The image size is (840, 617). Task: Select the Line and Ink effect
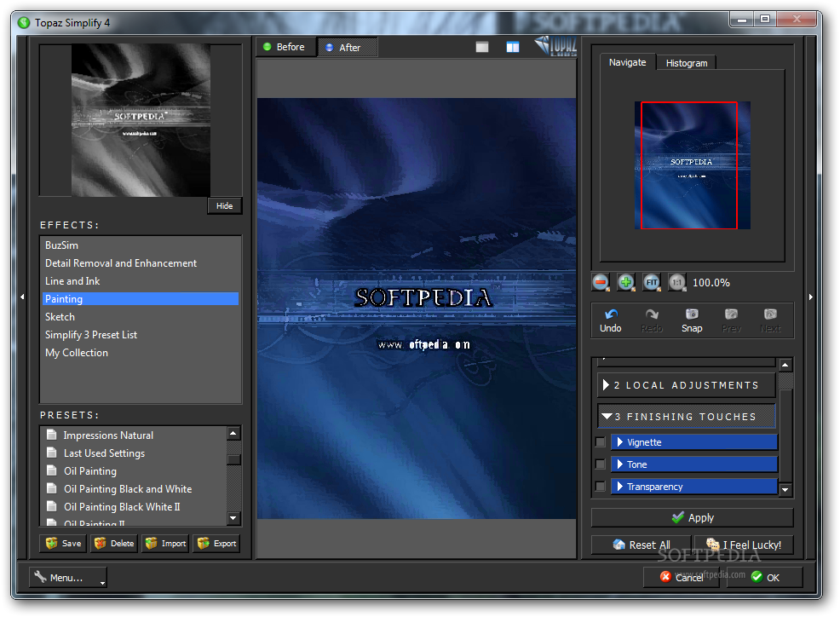click(x=141, y=281)
